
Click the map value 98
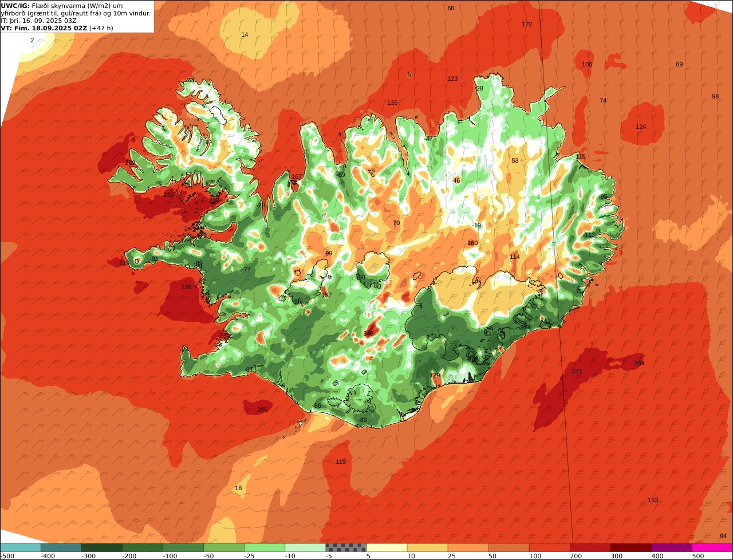point(715,96)
